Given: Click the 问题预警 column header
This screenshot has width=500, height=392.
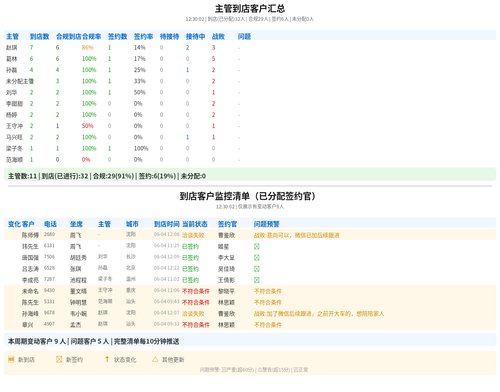Looking at the screenshot, I should click(267, 224).
